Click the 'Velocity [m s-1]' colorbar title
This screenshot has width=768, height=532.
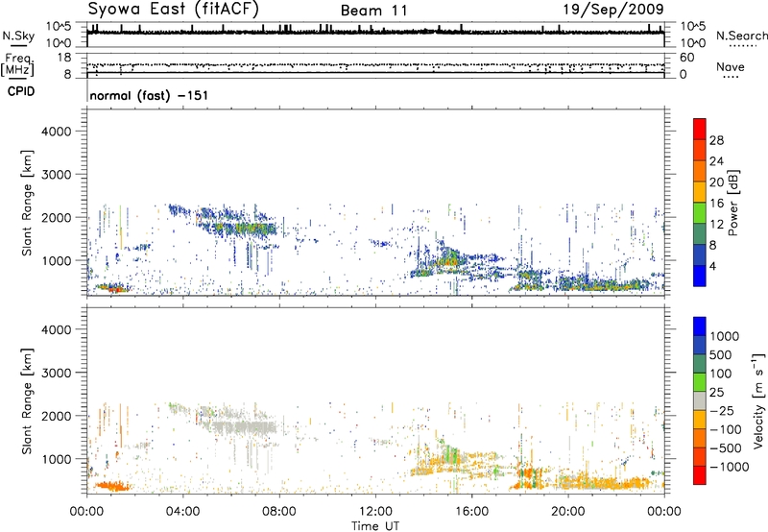pyautogui.click(x=758, y=400)
